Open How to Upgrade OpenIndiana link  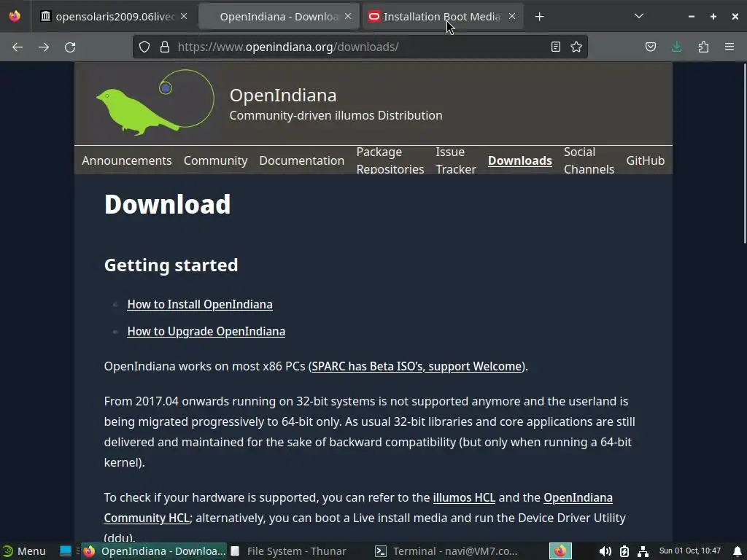coord(206,332)
